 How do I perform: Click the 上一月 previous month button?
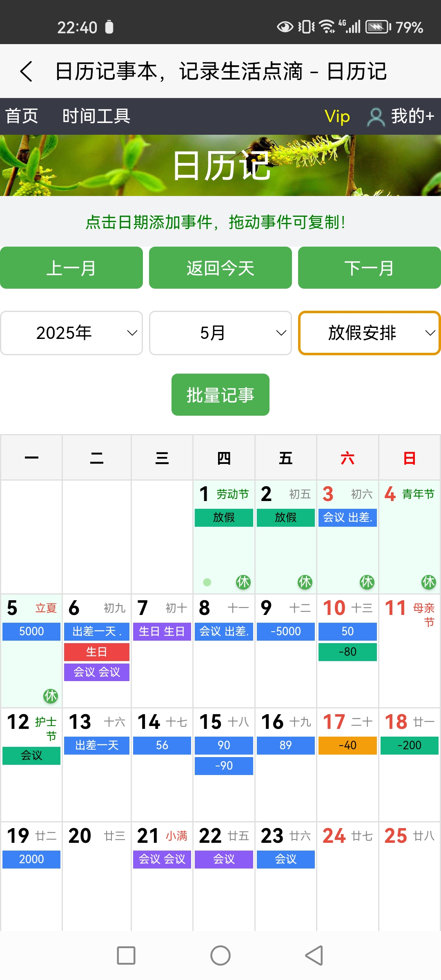pyautogui.click(x=71, y=268)
